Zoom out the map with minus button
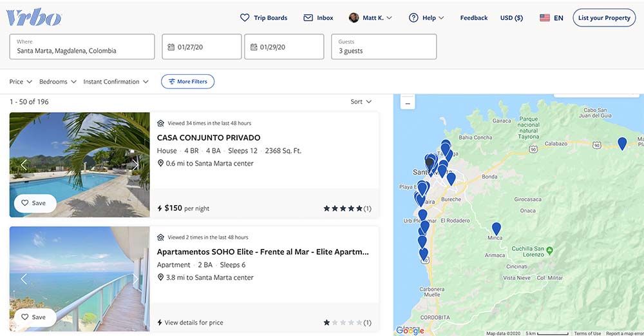Image resolution: width=644 pixels, height=336 pixels. (408, 104)
